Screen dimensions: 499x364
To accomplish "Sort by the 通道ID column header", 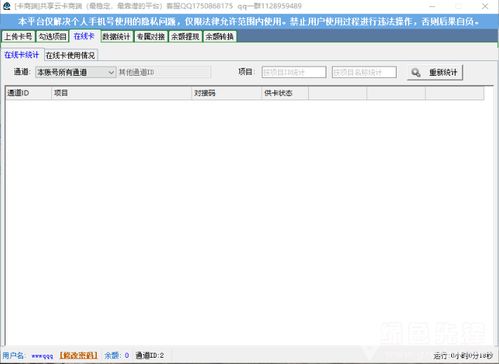I will [x=29, y=93].
